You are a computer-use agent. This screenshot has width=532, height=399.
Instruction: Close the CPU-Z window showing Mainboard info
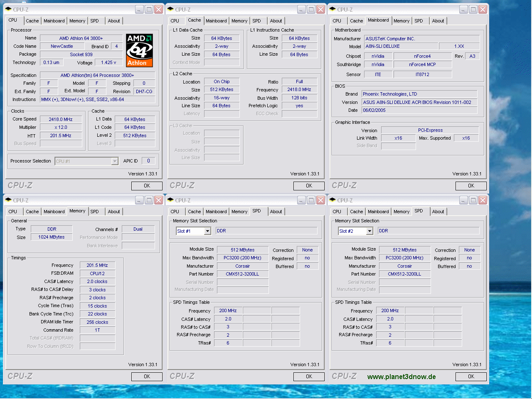(x=483, y=9)
